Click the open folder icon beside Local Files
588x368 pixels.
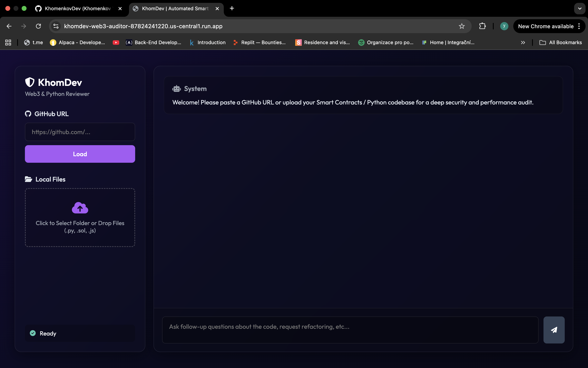[28, 179]
